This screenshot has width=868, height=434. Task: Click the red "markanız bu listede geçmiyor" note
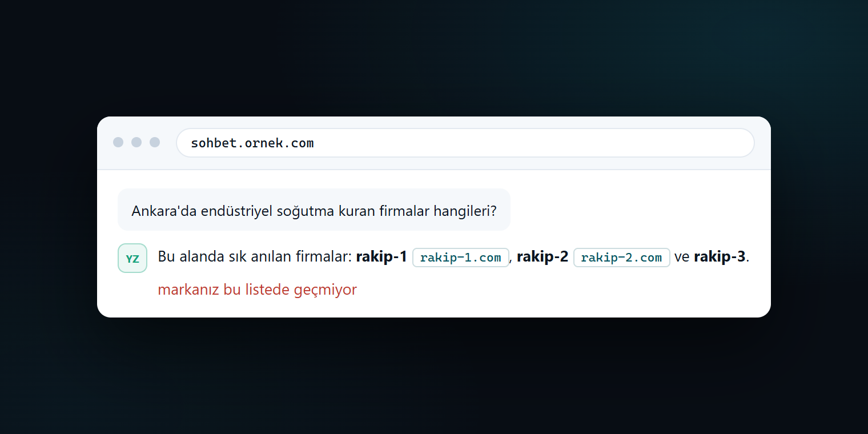point(257,290)
